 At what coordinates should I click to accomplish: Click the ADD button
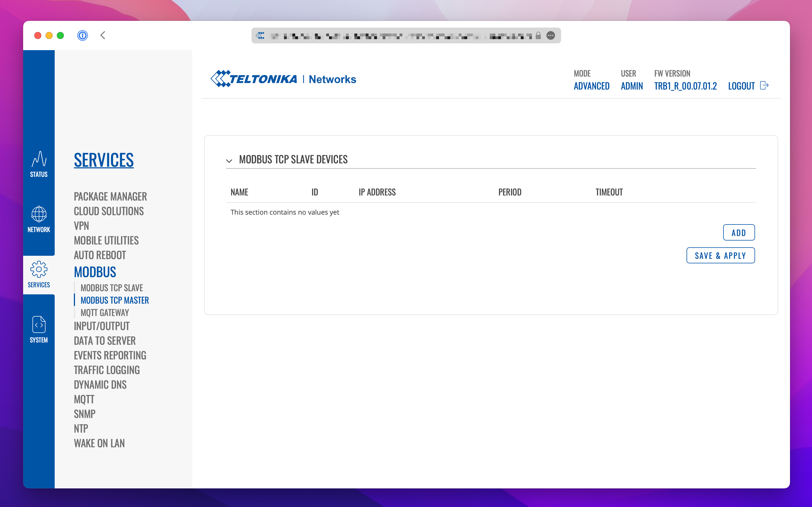click(738, 232)
